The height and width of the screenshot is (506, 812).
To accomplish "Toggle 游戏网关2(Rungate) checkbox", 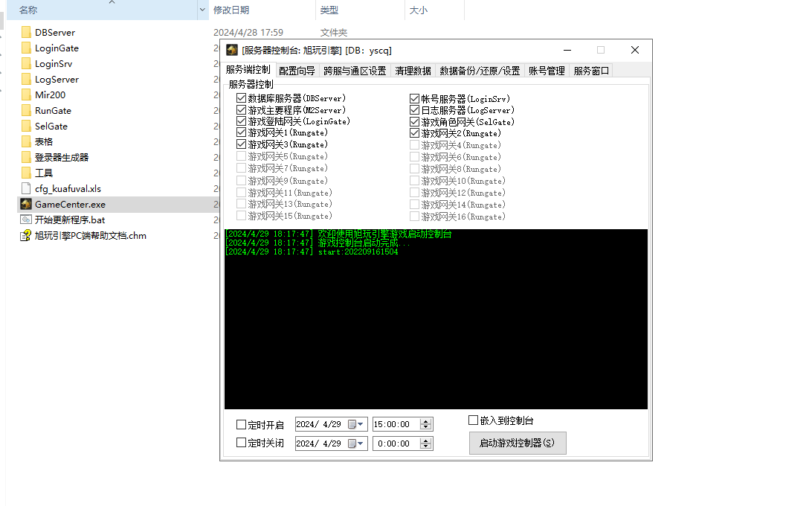I will tap(414, 133).
